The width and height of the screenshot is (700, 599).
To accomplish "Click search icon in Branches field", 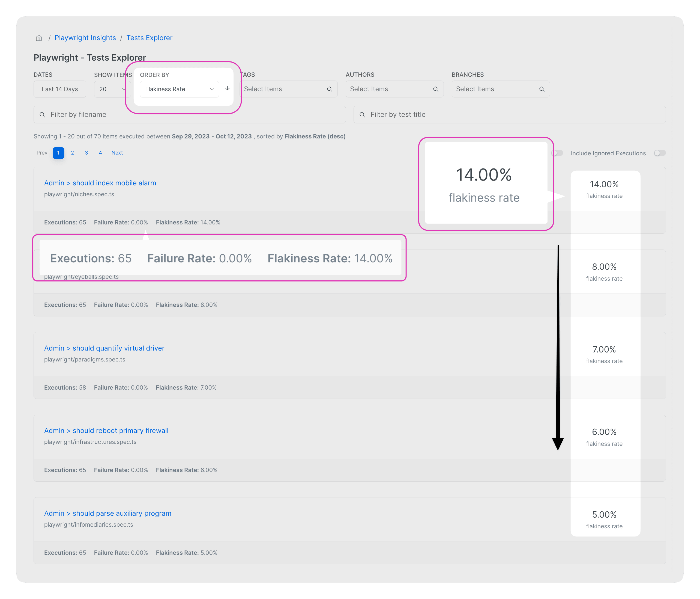I will 542,89.
